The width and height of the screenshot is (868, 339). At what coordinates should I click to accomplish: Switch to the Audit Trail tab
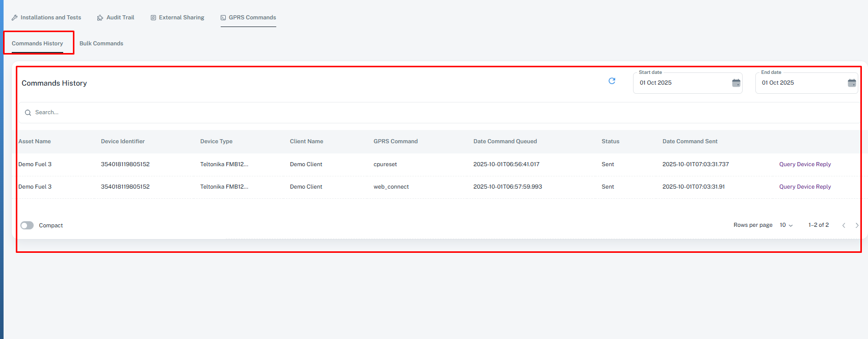coord(116,17)
